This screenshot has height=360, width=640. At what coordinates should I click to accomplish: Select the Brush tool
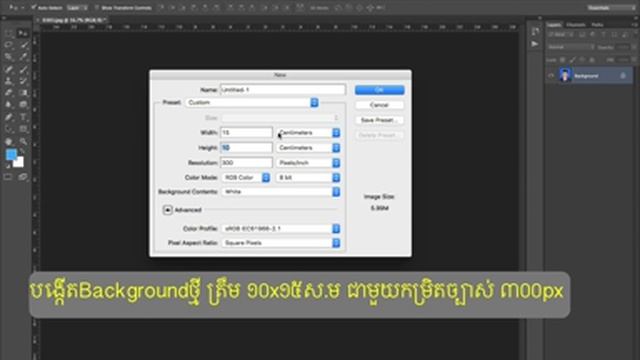[x=23, y=69]
